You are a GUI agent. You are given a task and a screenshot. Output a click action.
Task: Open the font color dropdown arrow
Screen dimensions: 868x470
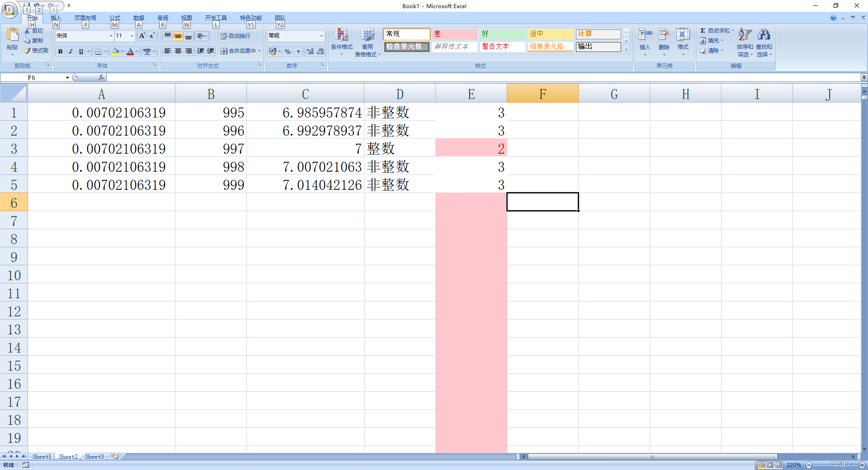pyautogui.click(x=137, y=52)
